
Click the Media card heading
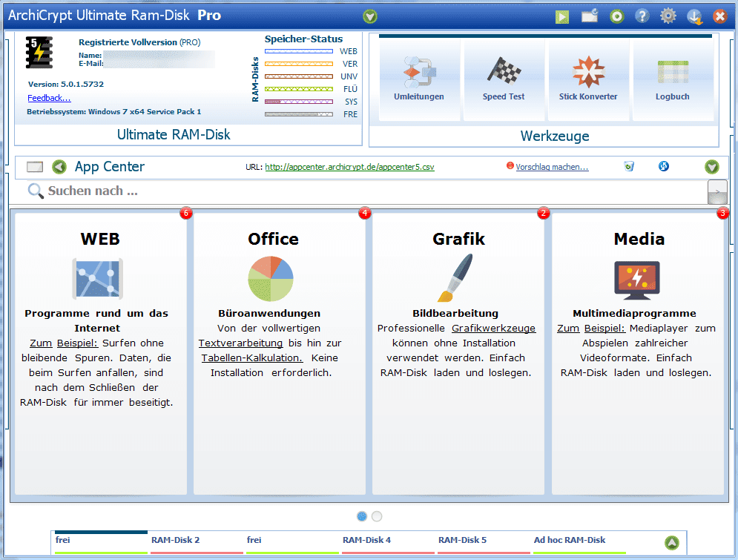639,239
